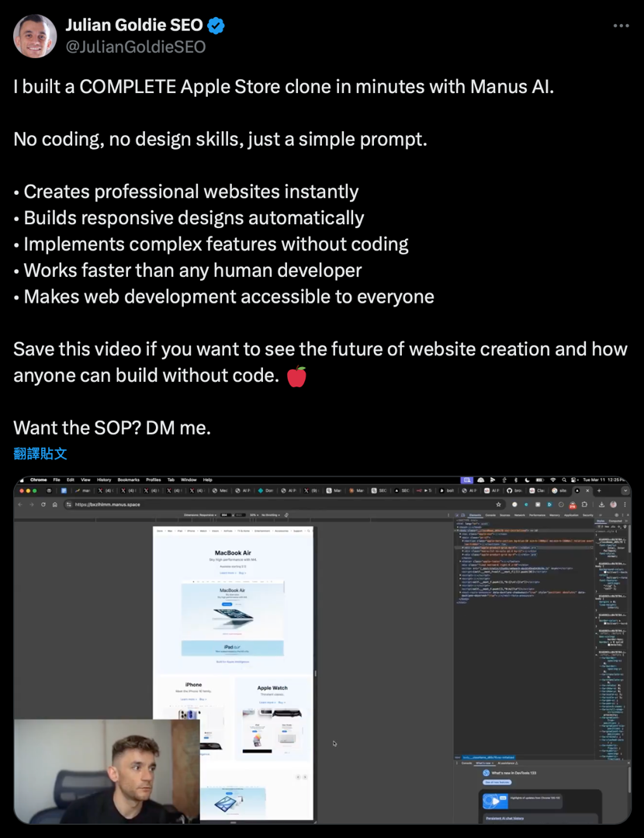
Task: Switch to the Computed pane tab
Action: tap(615, 521)
